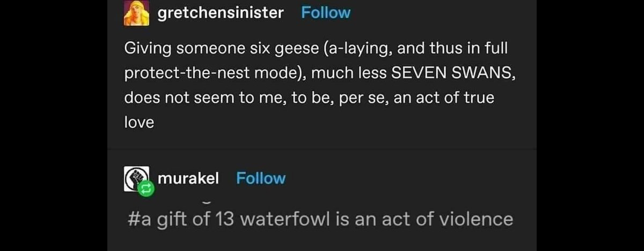The height and width of the screenshot is (251, 644).
Task: Follow the user murakel
Action: coord(261,178)
